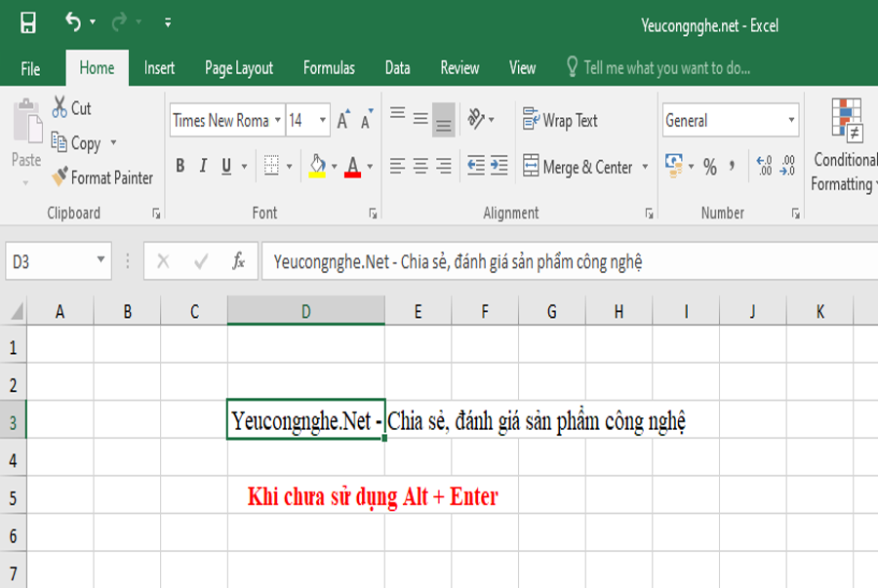Open Merge & Center dropdown arrow

click(x=645, y=167)
